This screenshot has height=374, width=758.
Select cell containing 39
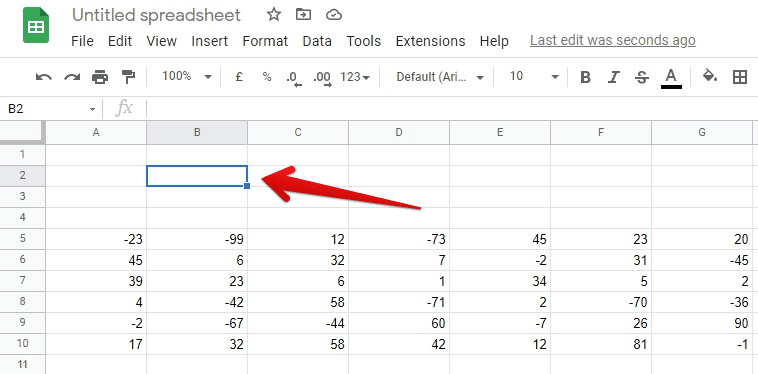click(x=96, y=281)
